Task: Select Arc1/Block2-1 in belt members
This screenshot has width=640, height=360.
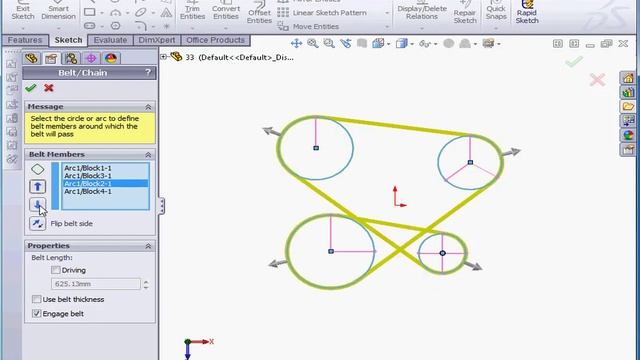Action: (105, 184)
